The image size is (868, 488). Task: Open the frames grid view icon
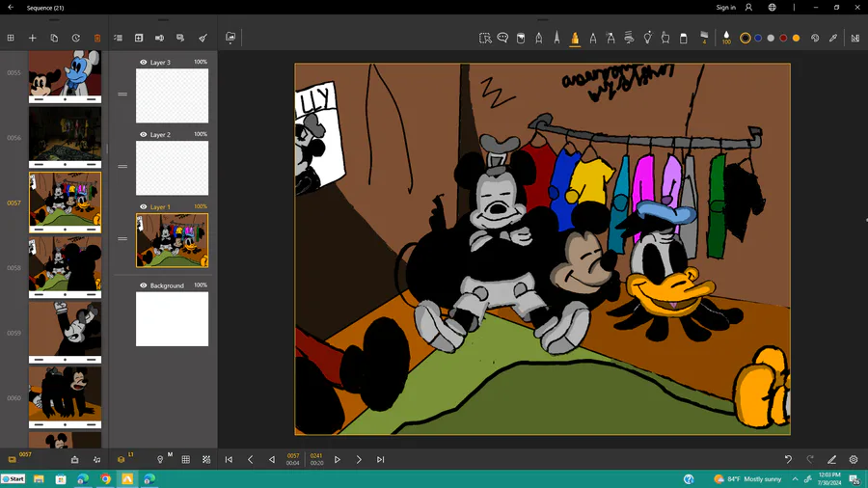click(11, 39)
